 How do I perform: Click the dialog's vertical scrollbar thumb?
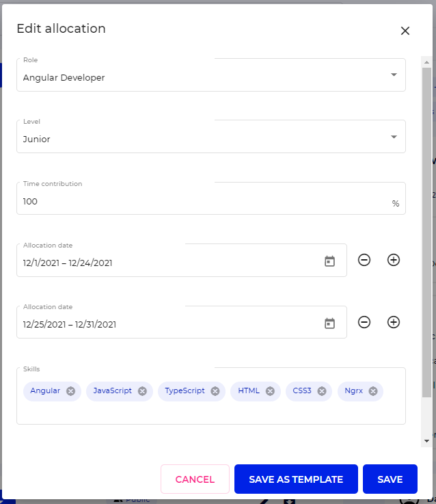point(426,232)
